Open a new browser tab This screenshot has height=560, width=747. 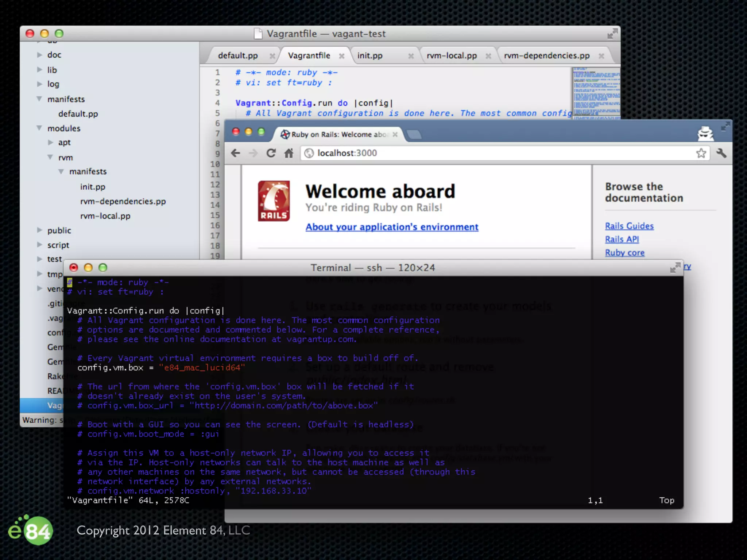pos(414,135)
